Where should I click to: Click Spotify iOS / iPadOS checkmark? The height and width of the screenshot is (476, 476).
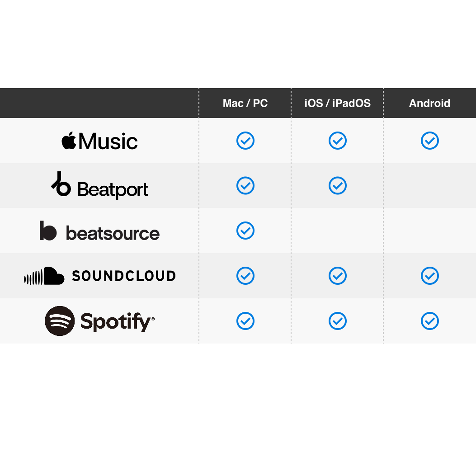click(x=338, y=321)
